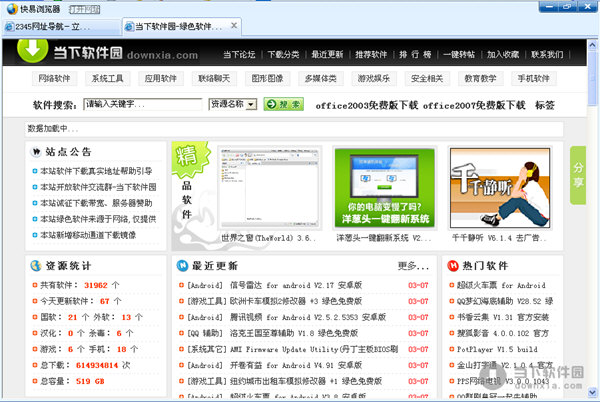This screenshot has height=402, width=600.
Task: Open the 安全相关 category
Action: tap(427, 78)
